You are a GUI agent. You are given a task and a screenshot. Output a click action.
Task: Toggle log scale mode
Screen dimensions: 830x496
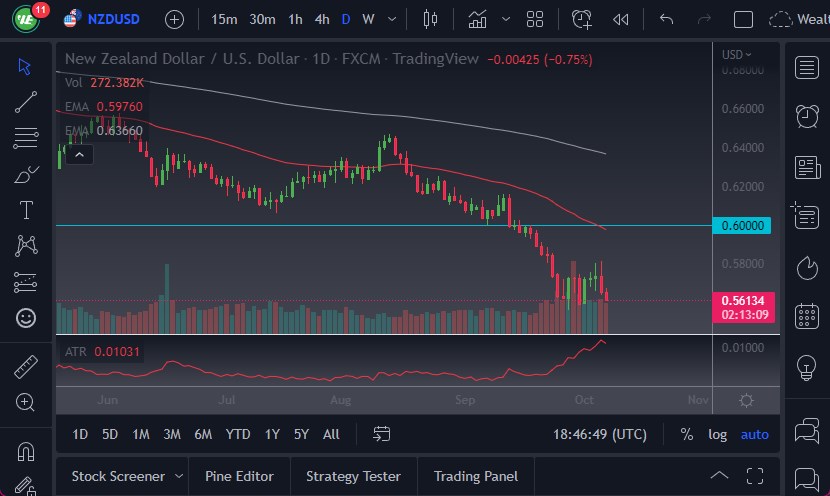coord(717,434)
